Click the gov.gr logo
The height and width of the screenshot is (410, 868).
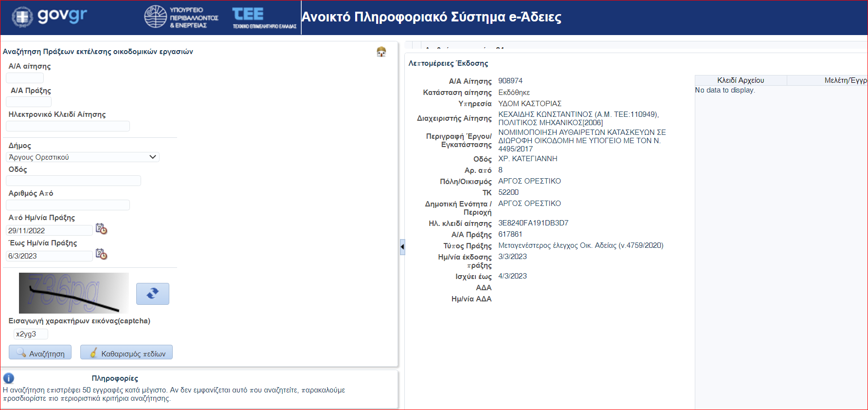49,17
